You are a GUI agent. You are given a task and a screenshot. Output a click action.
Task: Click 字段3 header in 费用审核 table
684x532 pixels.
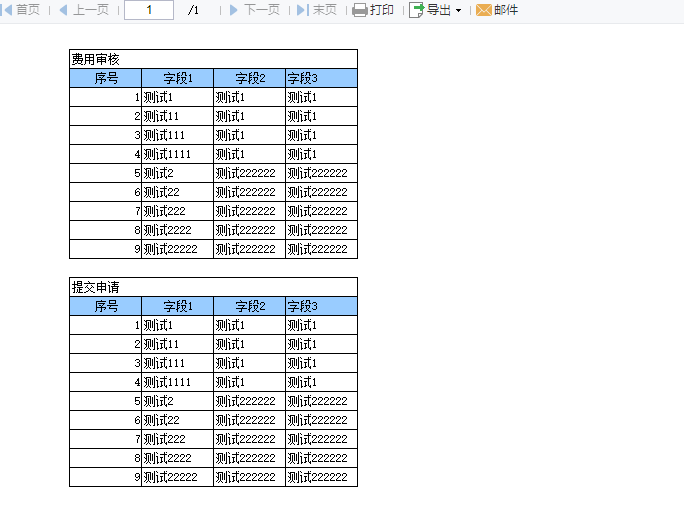point(321,78)
